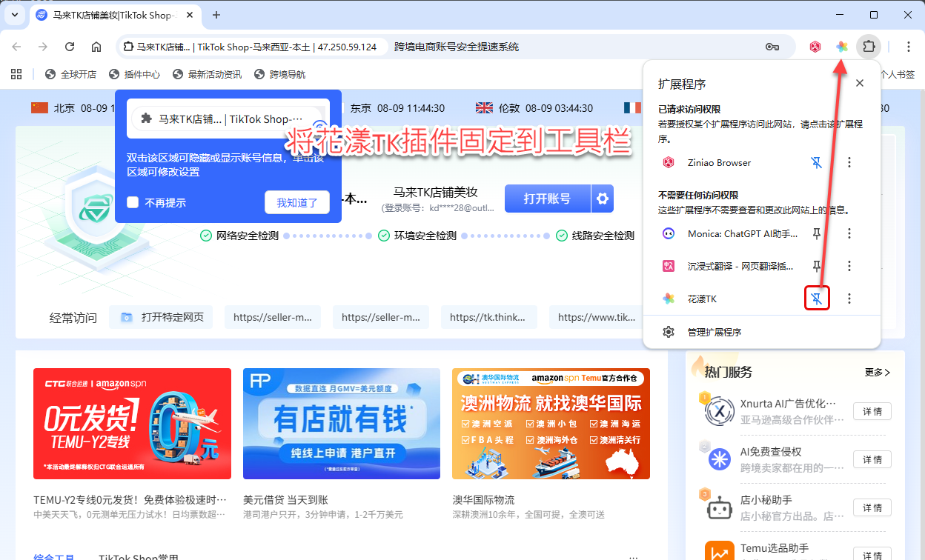Select the 马来TK店铺美妆 TikTok Shop tab
This screenshot has height=560, width=925.
(x=113, y=15)
